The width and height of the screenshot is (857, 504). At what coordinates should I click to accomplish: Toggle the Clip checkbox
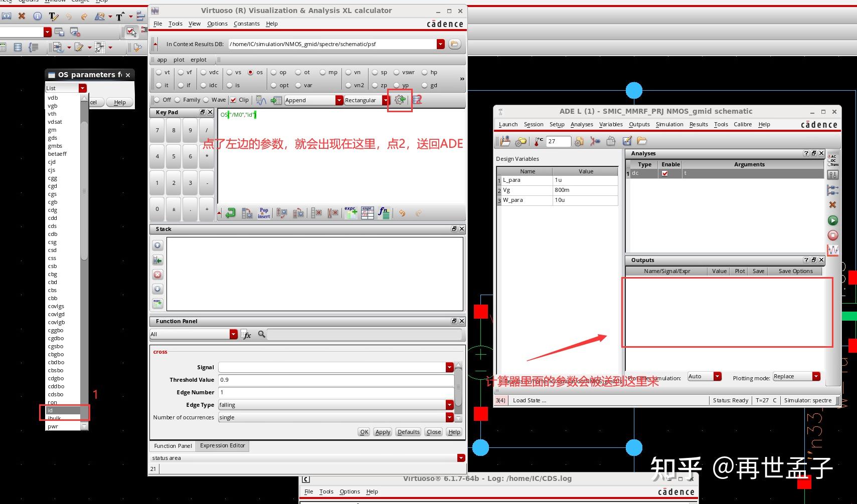pyautogui.click(x=233, y=100)
